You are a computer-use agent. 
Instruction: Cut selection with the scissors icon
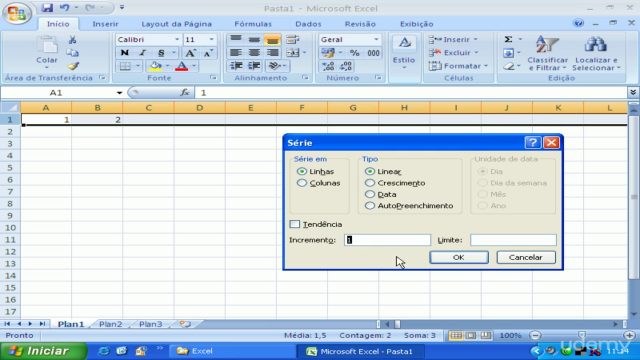point(72,40)
